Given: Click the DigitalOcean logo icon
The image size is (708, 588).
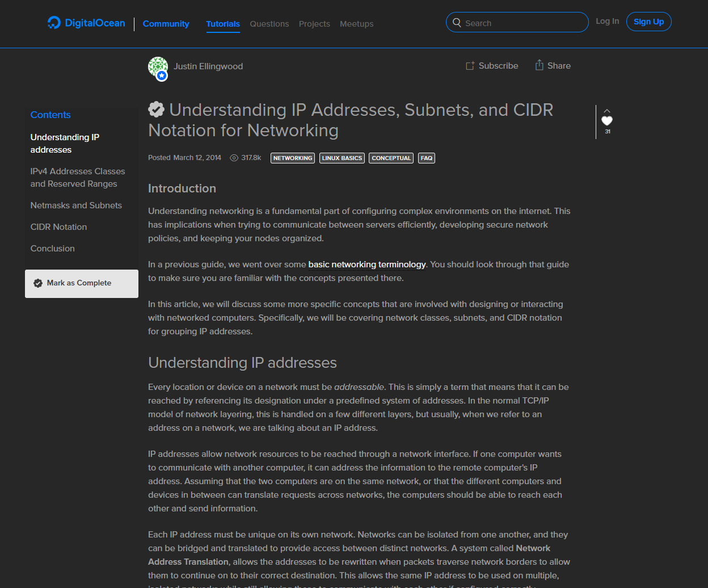Looking at the screenshot, I should [54, 23].
